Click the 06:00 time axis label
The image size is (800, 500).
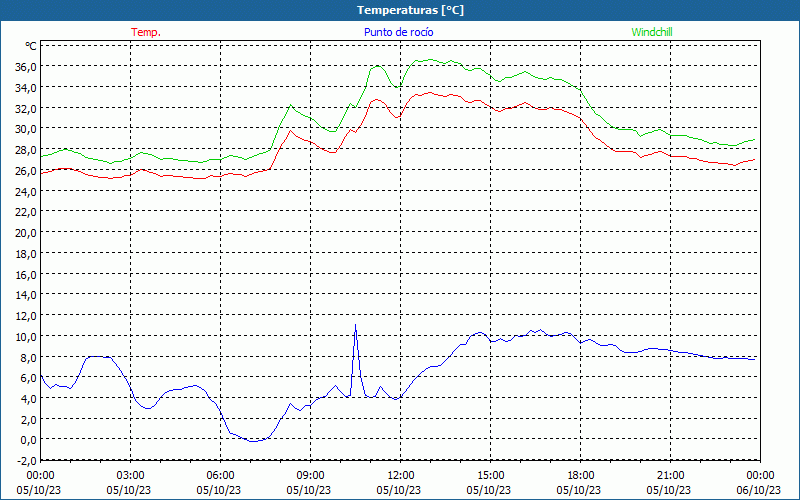[220, 476]
